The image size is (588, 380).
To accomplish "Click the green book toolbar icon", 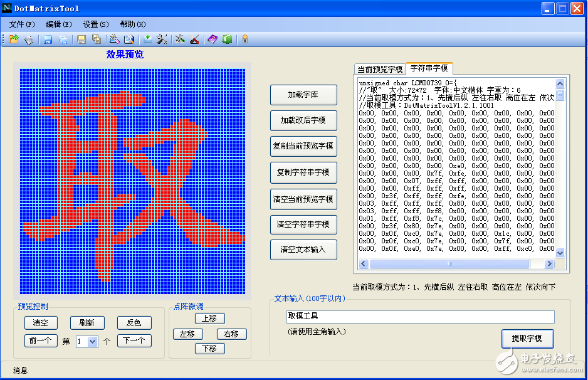I will pyautogui.click(x=227, y=40).
